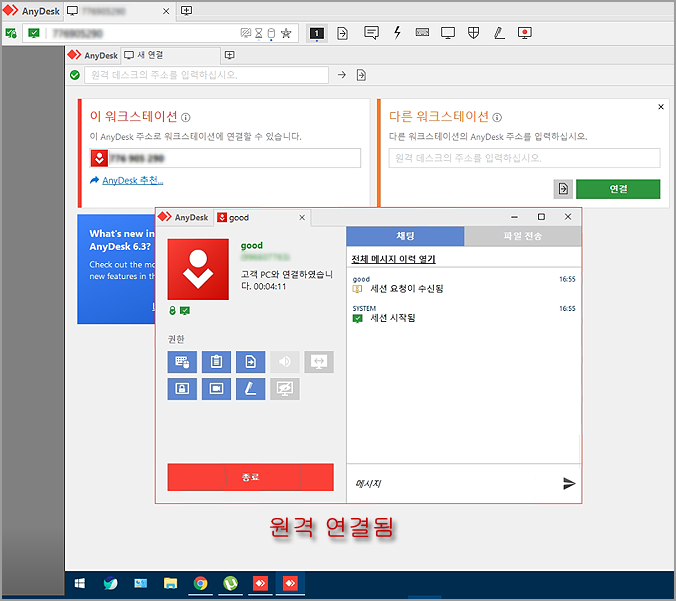Click info icon next to 이 워크스테이션
This screenshot has width=676, height=601.
[186, 117]
